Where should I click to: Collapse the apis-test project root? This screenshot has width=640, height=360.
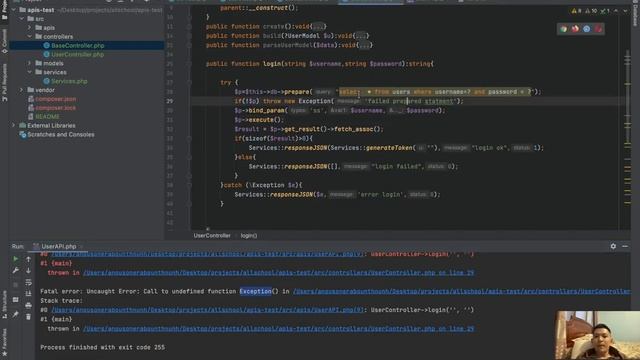click(14, 10)
